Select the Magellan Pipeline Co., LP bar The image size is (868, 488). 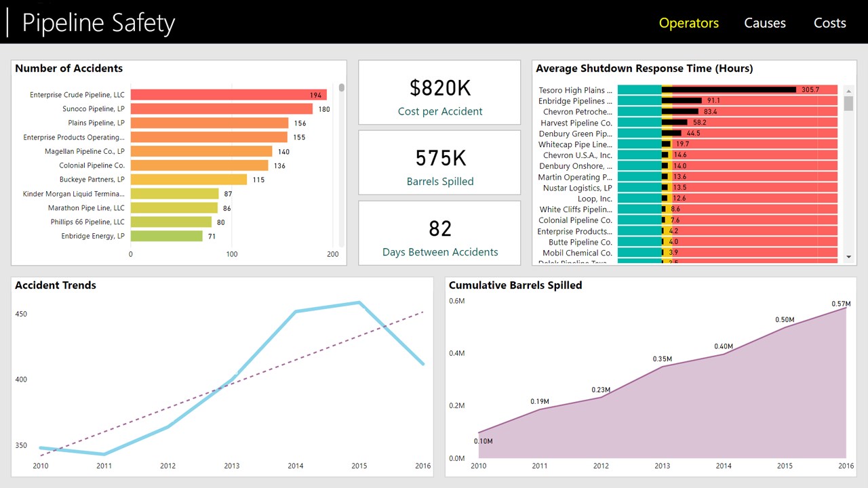201,152
